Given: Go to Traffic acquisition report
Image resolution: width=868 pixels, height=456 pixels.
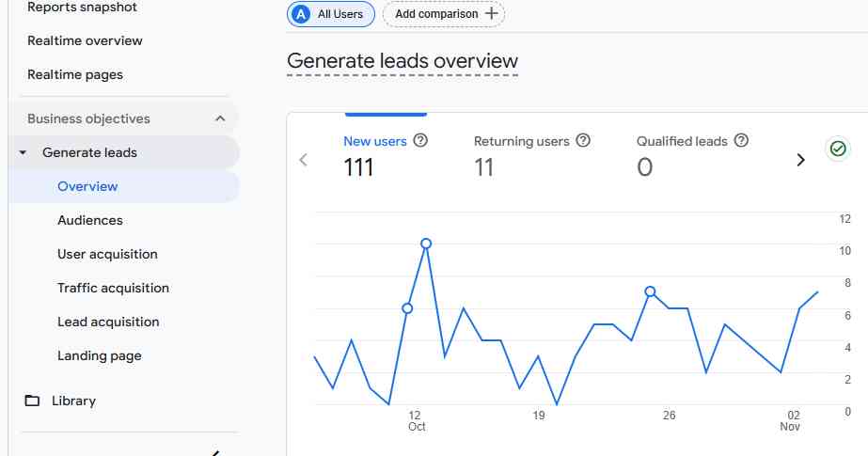Looking at the screenshot, I should [x=113, y=288].
